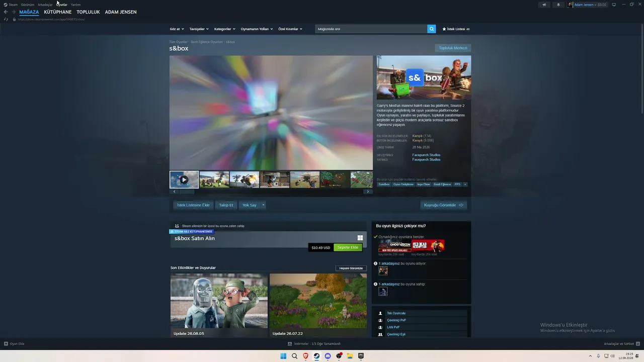
Task: Open avatar of friend who wants this game
Action: [x=383, y=270]
